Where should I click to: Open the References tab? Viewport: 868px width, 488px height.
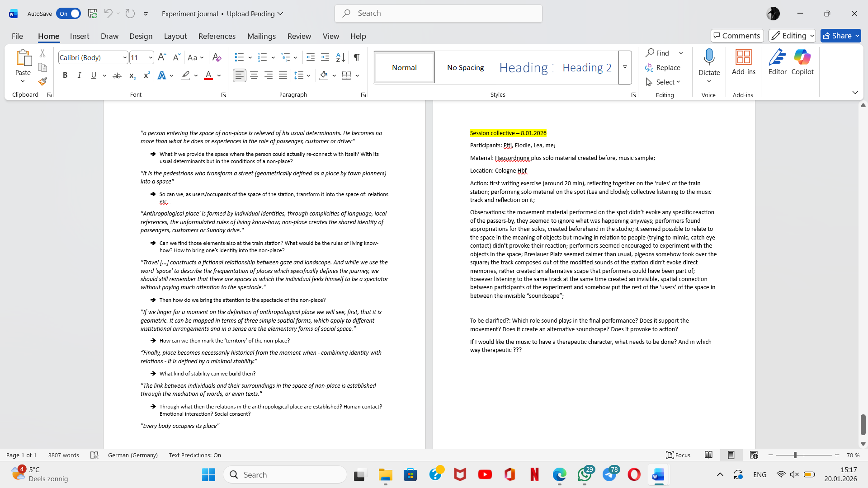pyautogui.click(x=217, y=36)
